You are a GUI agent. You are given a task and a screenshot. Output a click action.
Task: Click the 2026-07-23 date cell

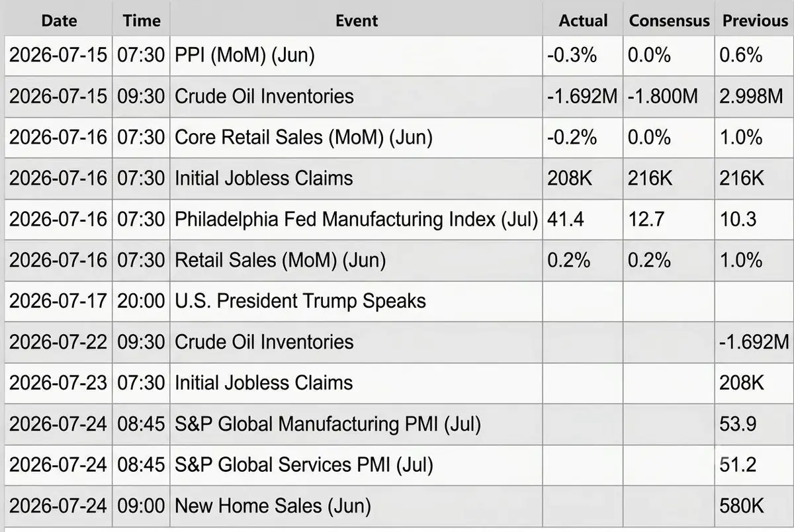tap(58, 383)
